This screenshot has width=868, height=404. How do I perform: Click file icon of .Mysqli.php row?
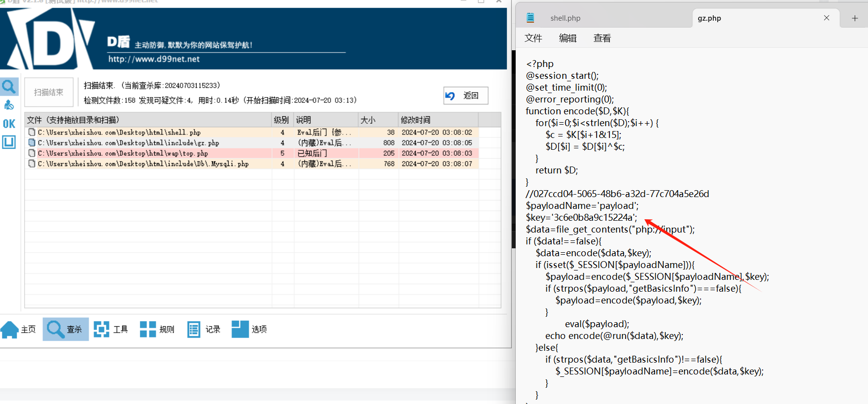coord(32,163)
